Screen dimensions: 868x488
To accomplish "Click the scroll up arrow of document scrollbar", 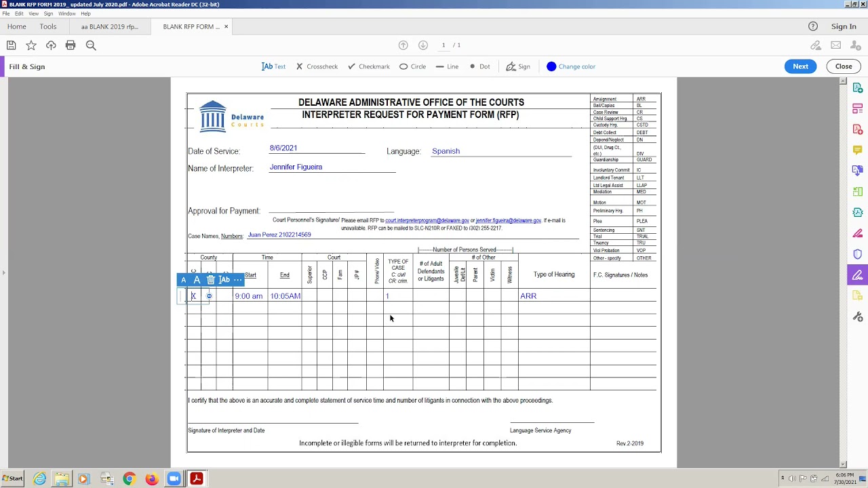I will pos(843,81).
